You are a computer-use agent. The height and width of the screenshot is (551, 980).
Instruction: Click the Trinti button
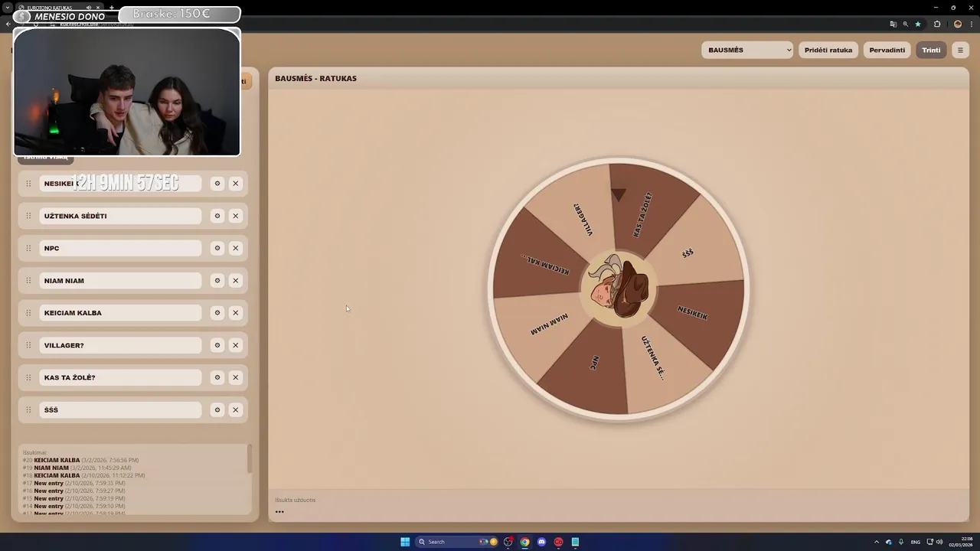(x=931, y=50)
